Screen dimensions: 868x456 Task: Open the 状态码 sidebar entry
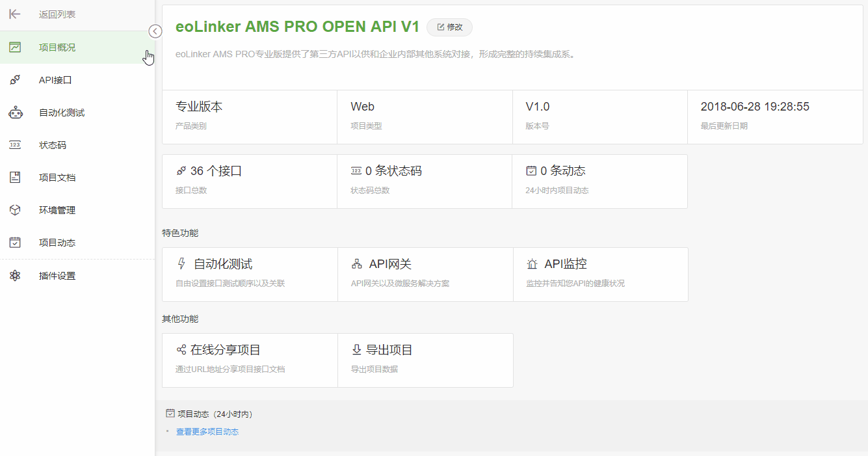click(x=77, y=145)
